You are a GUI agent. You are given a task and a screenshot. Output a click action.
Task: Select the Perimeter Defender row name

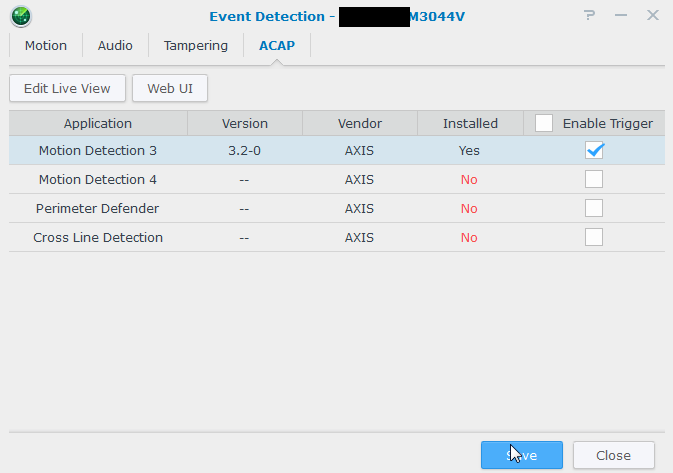point(97,209)
